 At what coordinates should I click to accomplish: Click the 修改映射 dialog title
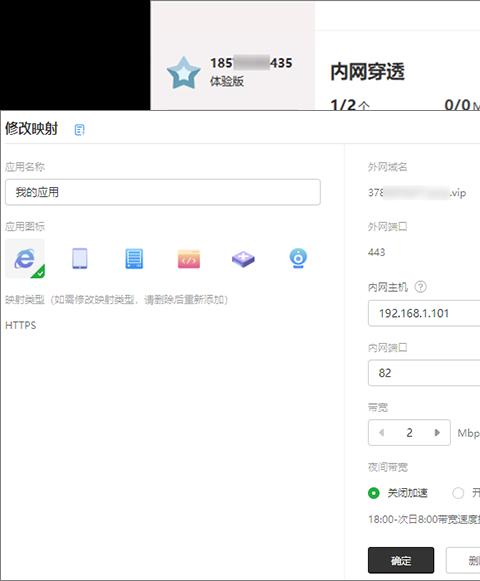(32, 129)
